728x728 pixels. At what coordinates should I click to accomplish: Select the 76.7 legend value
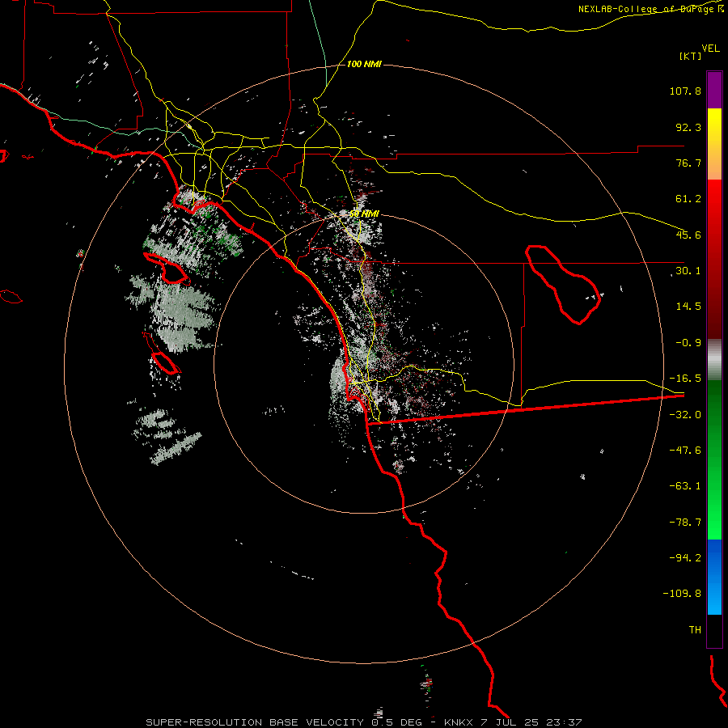pos(688,163)
